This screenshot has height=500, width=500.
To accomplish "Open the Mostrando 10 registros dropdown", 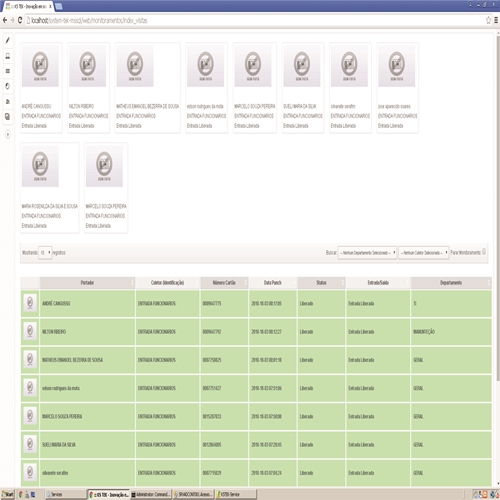I will coord(45,253).
